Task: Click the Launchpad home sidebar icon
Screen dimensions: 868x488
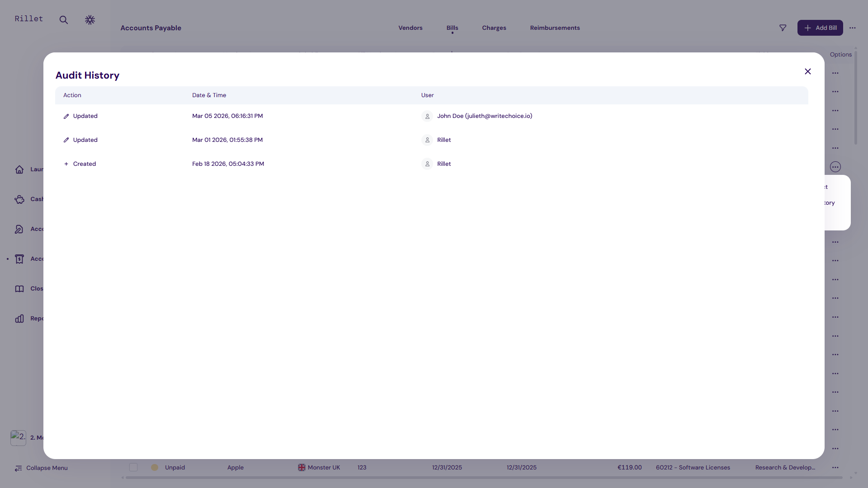Action: (19, 169)
